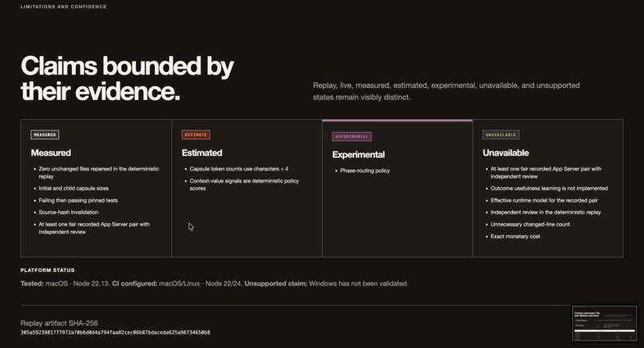644x348 pixels.
Task: Select the Experimental card heading
Action: tap(358, 154)
